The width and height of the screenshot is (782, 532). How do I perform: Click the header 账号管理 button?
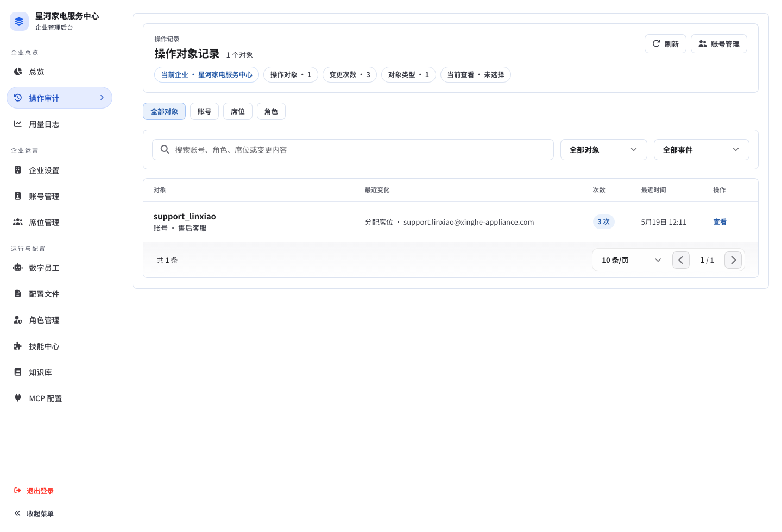719,44
